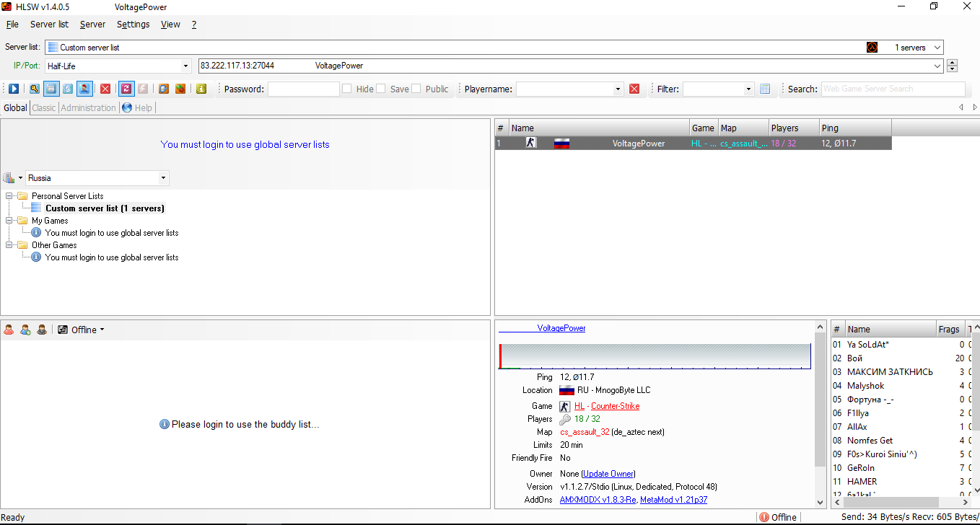The height and width of the screenshot is (525, 980).
Task: Open the Server list dropdown
Action: pos(937,48)
